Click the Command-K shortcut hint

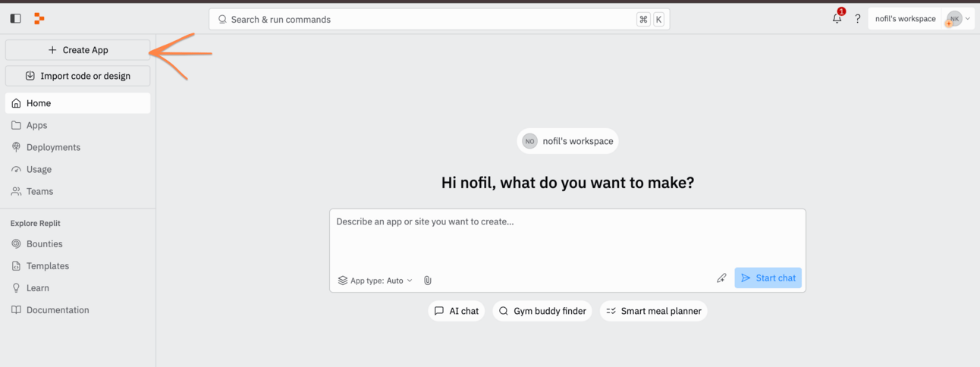650,20
